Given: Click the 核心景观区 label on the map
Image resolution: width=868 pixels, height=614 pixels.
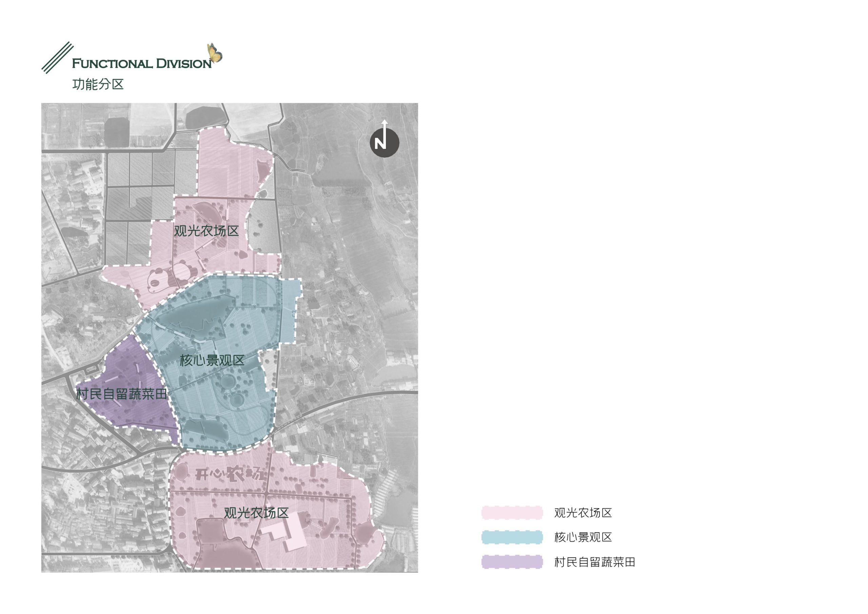Looking at the screenshot, I should [212, 360].
